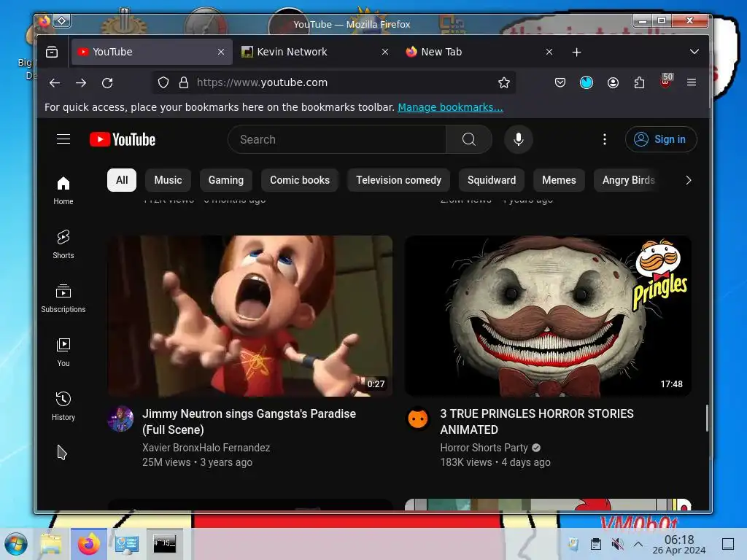This screenshot has width=747, height=560.
Task: Click the circular blue toolbar extension icon
Action: coord(587,83)
